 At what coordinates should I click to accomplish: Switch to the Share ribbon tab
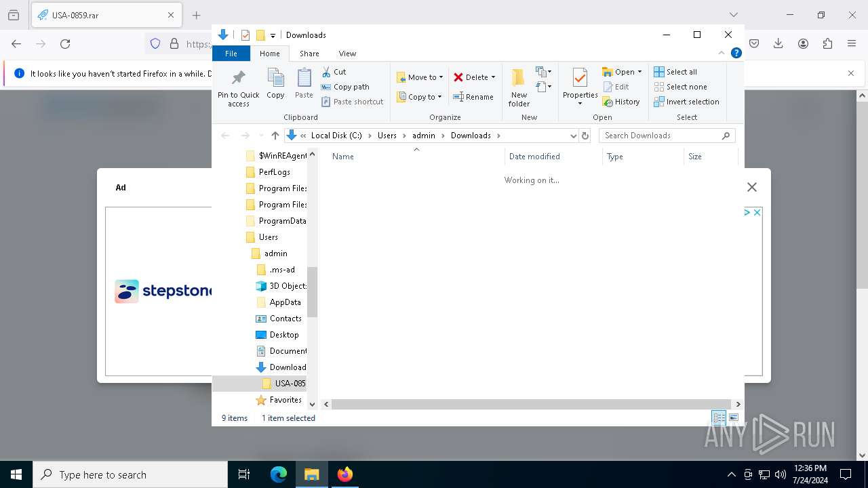(x=309, y=54)
